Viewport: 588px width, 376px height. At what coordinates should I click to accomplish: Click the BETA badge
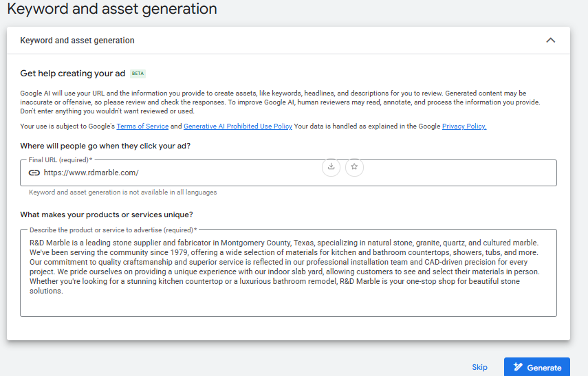pos(138,74)
